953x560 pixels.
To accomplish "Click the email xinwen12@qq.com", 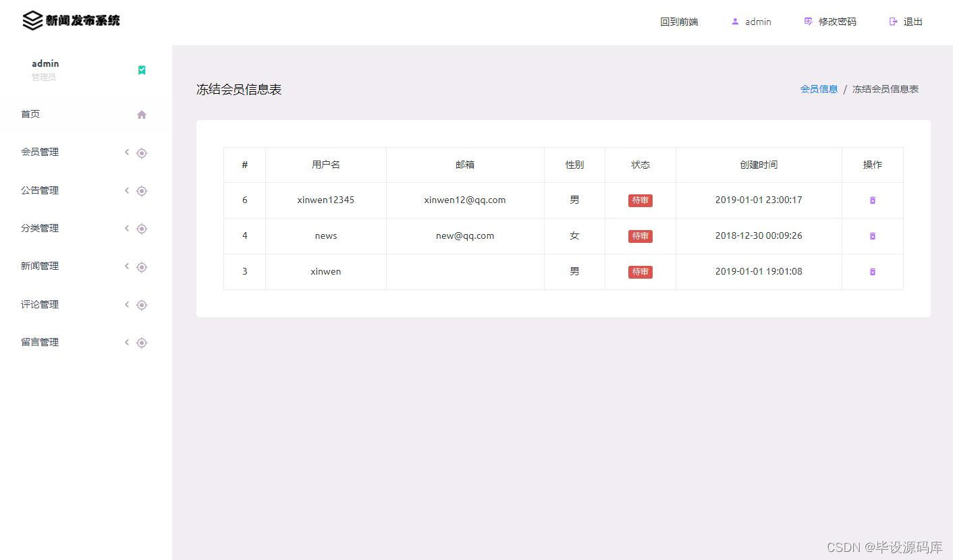I will point(465,200).
